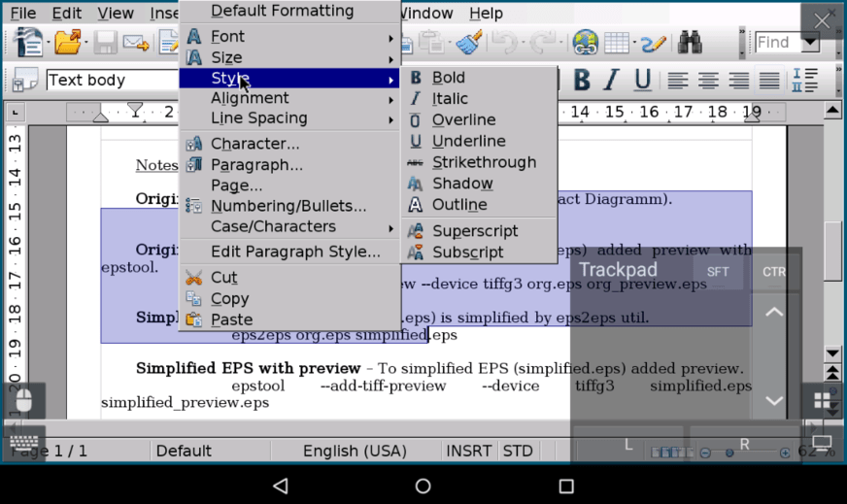Click the Android back button
Viewport: 847px width, 504px height.
point(281,487)
